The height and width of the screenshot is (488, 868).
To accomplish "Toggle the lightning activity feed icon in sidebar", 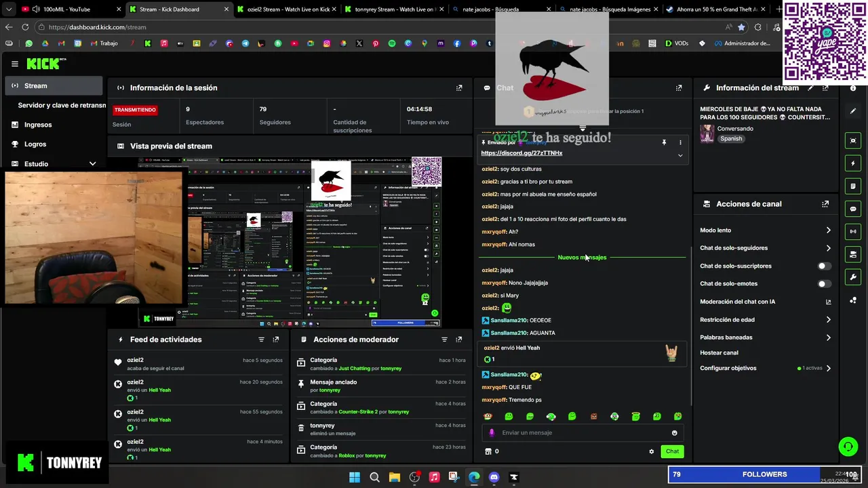I will pyautogui.click(x=853, y=163).
